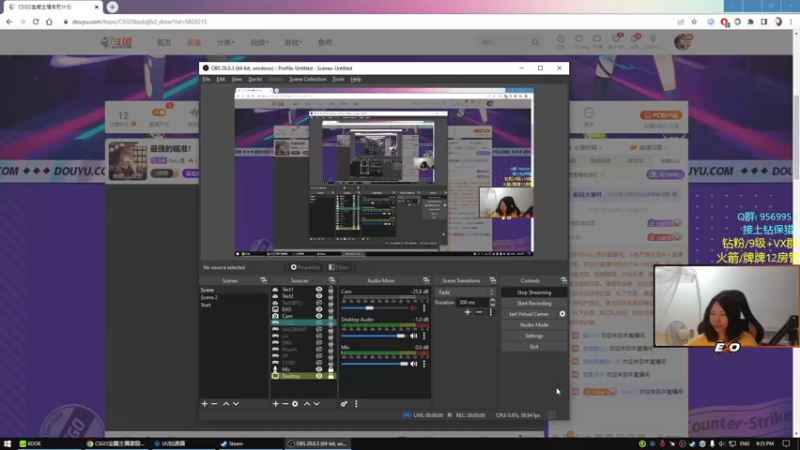Click Stop Streaming button
Image resolution: width=800 pixels, height=450 pixels.
534,292
